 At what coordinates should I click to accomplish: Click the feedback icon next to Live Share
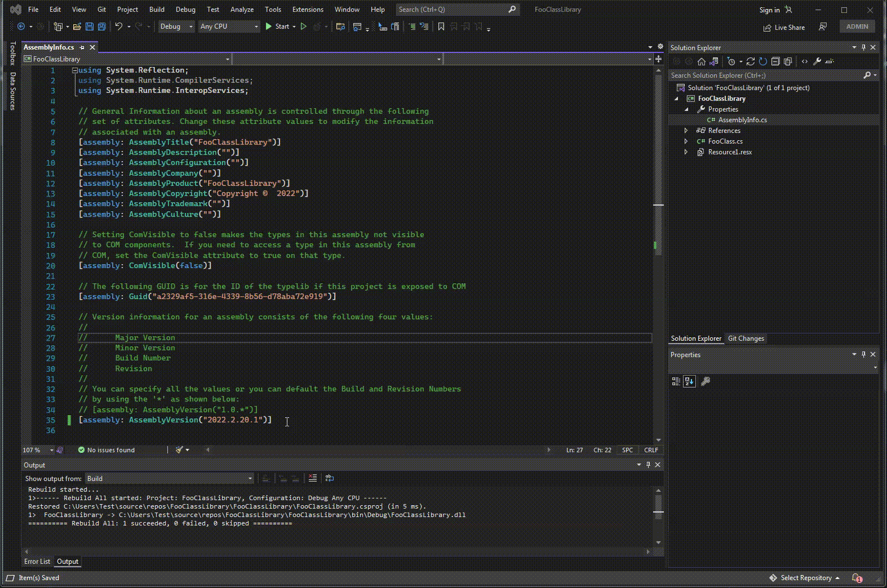823,26
